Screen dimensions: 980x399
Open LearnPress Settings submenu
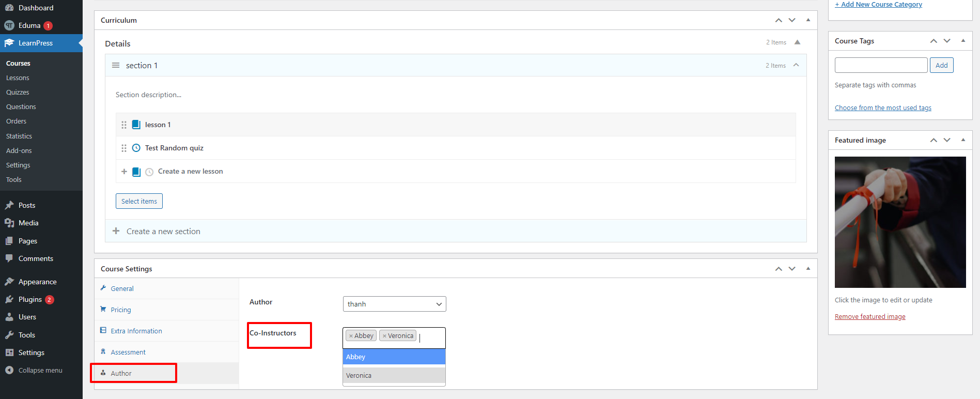pyautogui.click(x=18, y=165)
